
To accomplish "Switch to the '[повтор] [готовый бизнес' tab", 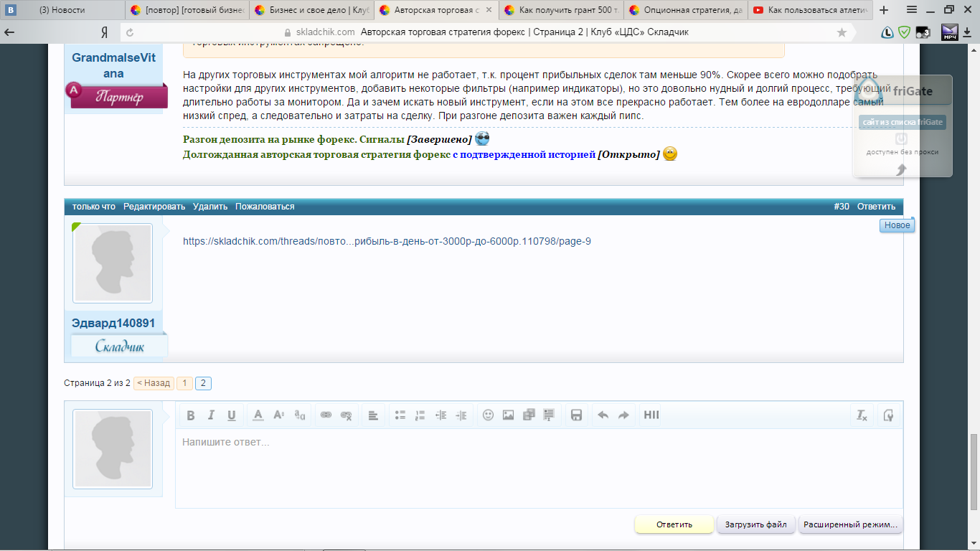I will pyautogui.click(x=188, y=10).
